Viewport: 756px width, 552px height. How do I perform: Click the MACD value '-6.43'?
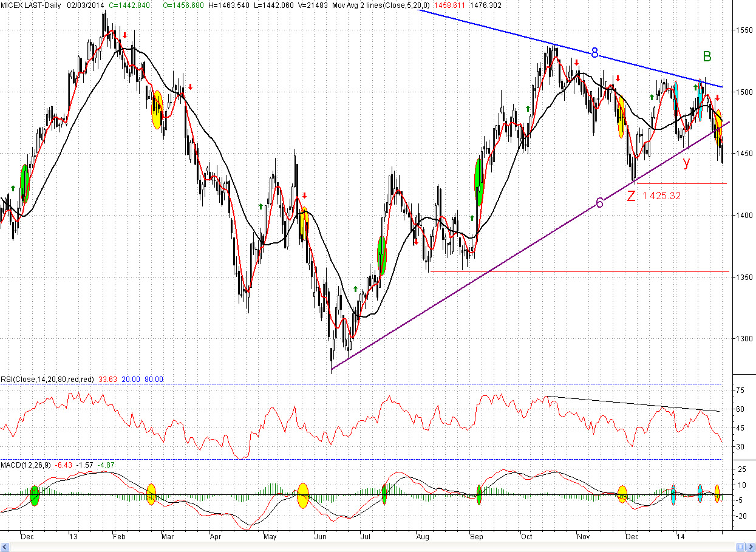(x=64, y=465)
